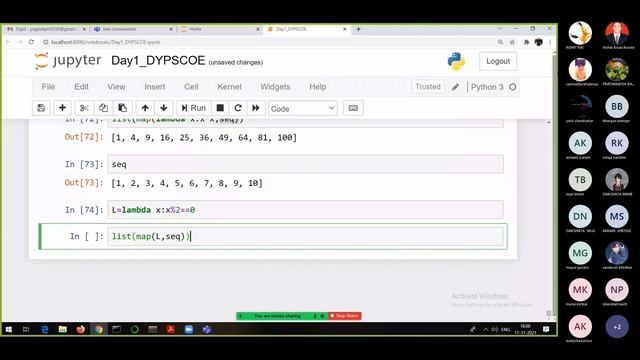Move the selected cell down
The image size is (640, 360).
(164, 108)
